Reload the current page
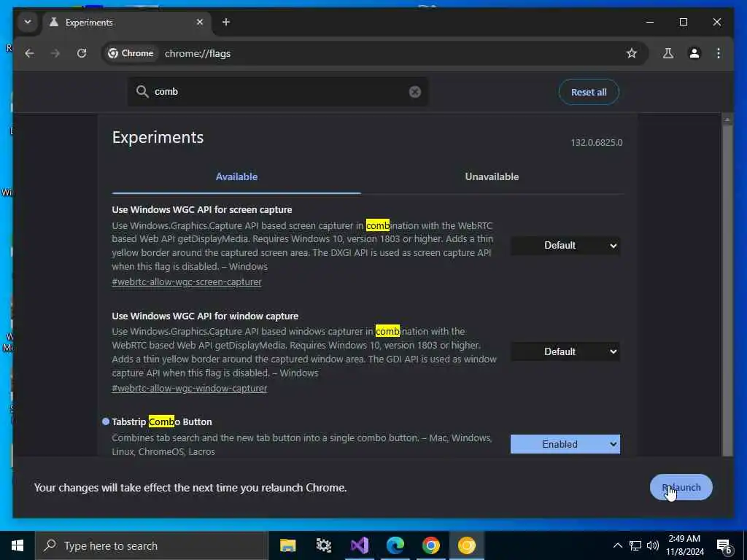 point(82,53)
